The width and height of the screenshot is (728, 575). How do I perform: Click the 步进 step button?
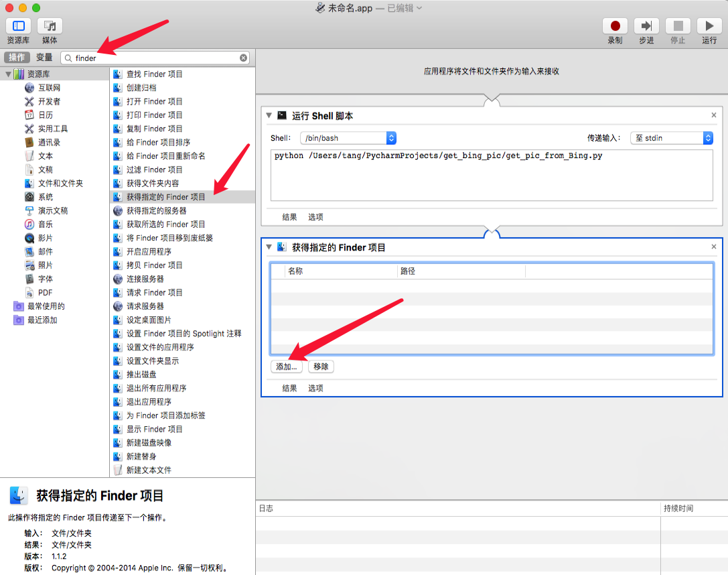(646, 26)
